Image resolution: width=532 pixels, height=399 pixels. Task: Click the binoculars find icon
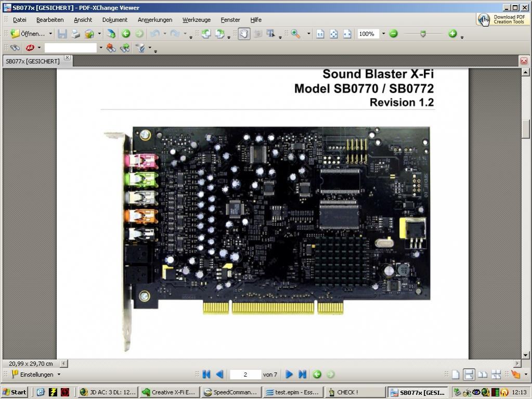(15, 48)
